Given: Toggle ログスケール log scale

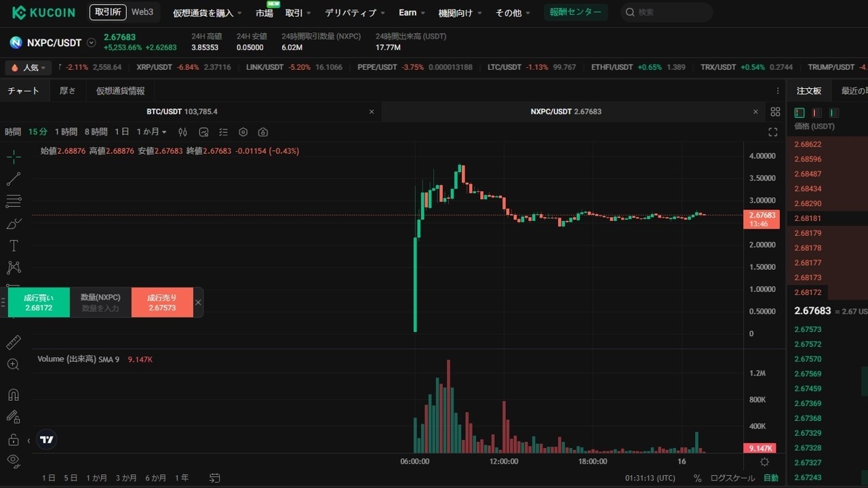Looking at the screenshot, I should 732,478.
